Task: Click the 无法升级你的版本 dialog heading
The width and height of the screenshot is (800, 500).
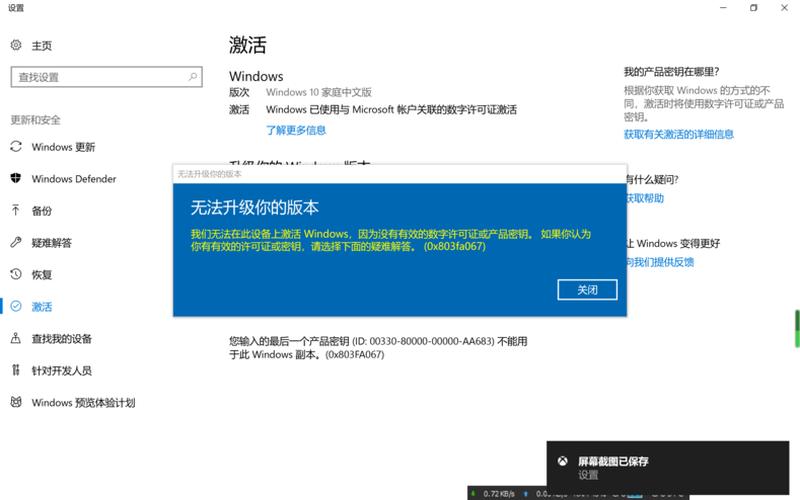Action: coord(255,208)
